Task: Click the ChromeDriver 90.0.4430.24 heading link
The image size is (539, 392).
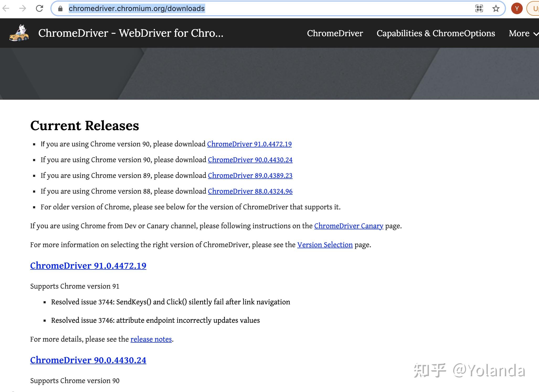Action: (88, 360)
